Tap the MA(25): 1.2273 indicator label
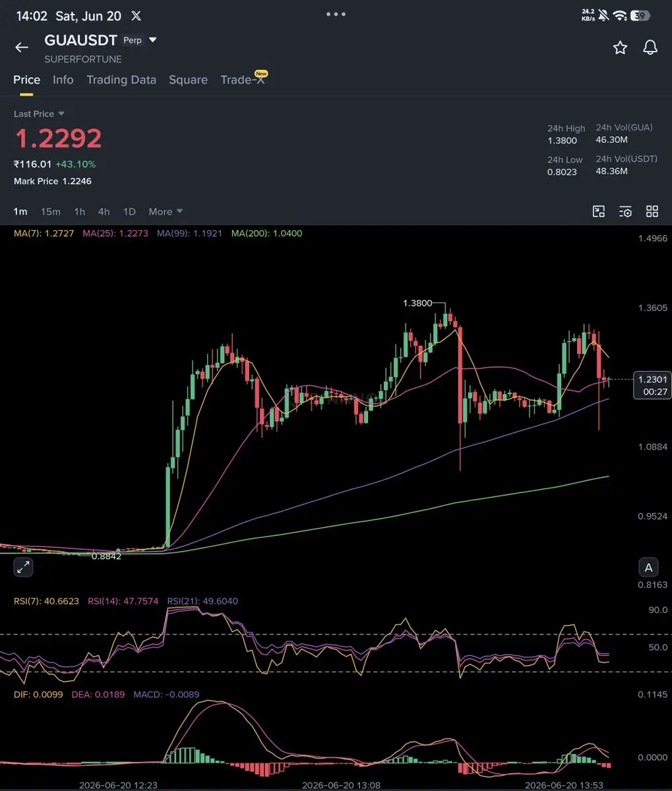 coord(115,233)
